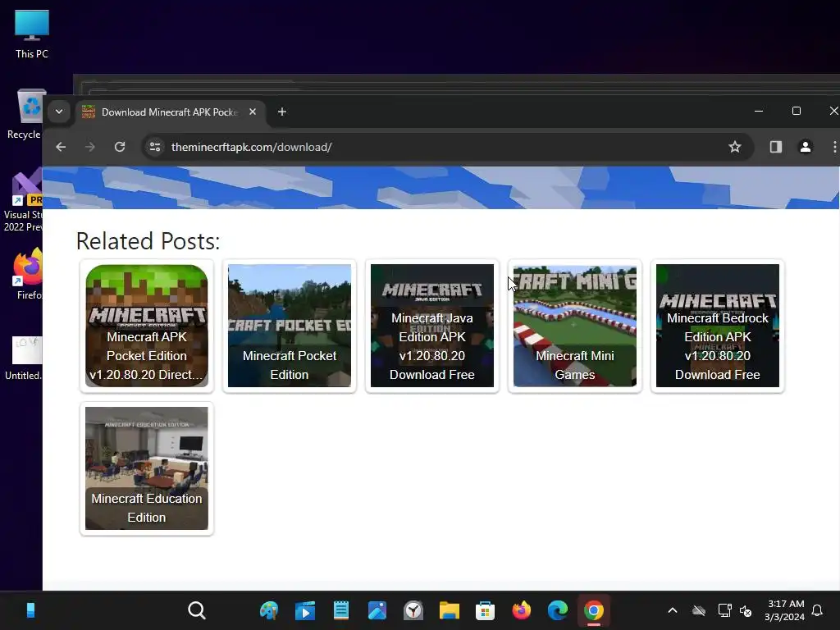Open Minecraft Mini Games post

pyautogui.click(x=575, y=326)
